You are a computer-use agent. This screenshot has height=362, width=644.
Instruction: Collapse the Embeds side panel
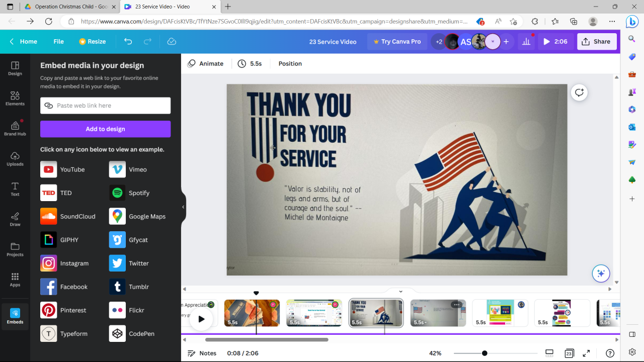(x=183, y=207)
